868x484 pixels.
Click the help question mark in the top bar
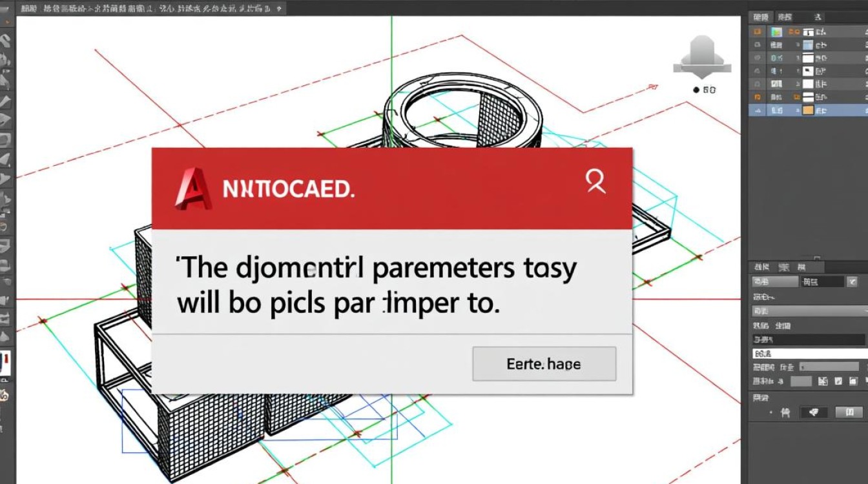coord(279,8)
